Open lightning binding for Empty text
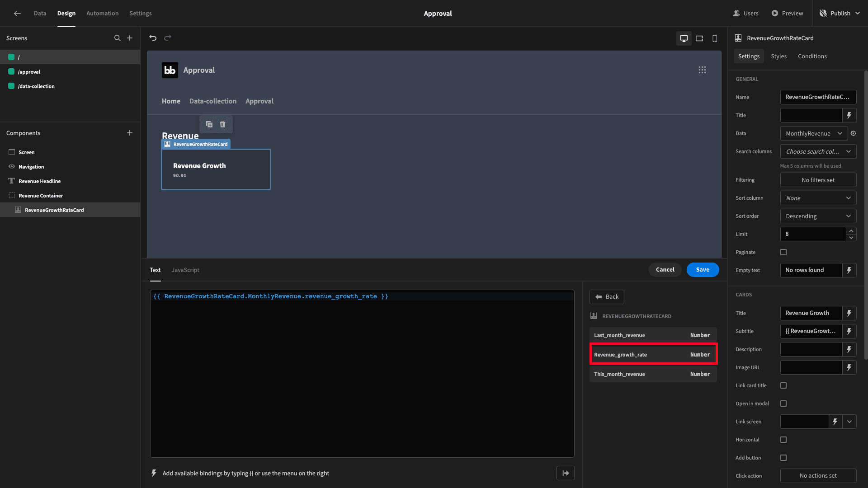The height and width of the screenshot is (488, 868). tap(849, 270)
